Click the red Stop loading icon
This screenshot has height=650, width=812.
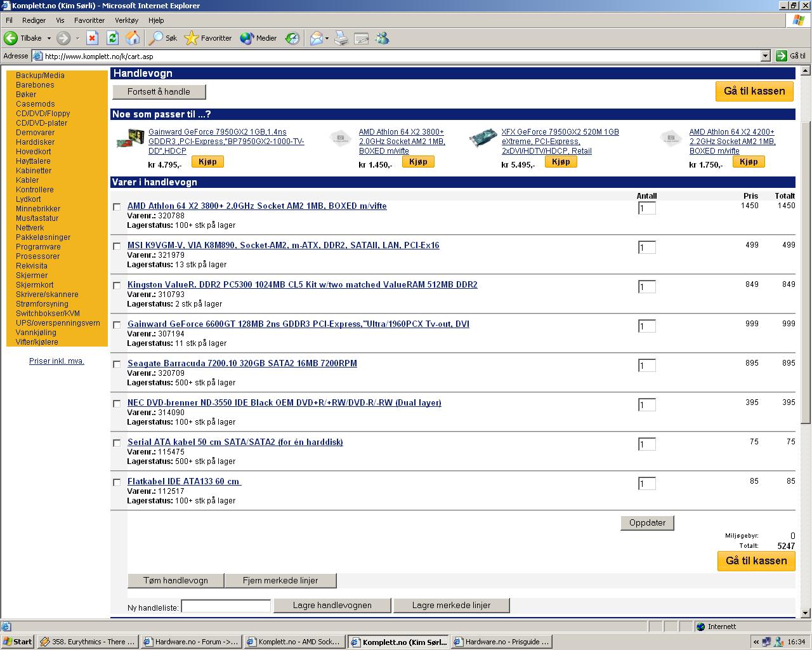92,38
